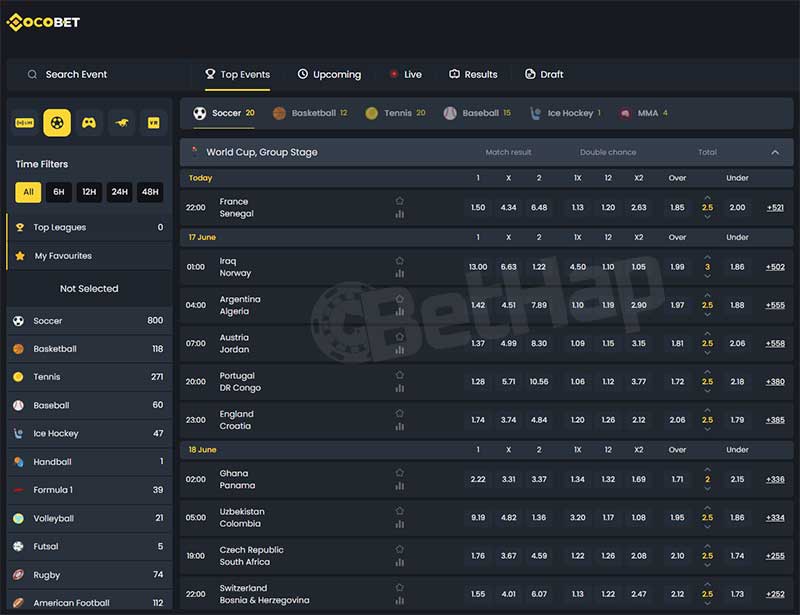This screenshot has height=615, width=800.
Task: Collapse the World Cup, Group Stage section
Action: click(775, 152)
